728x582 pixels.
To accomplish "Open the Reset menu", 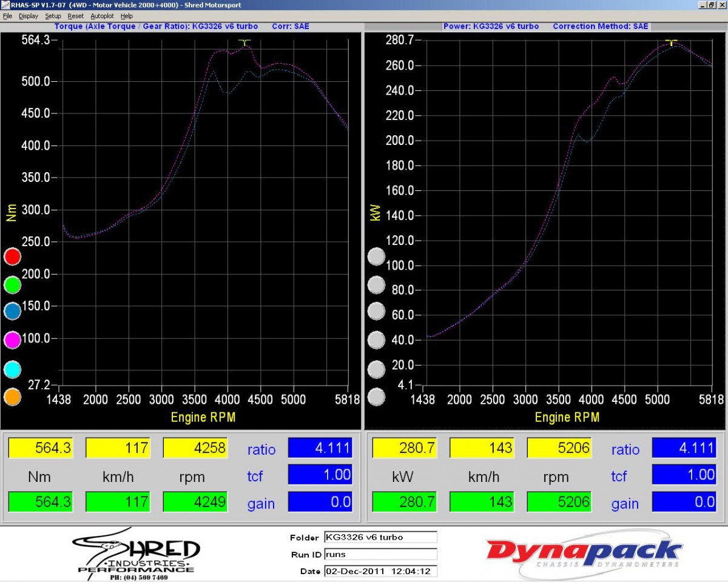I will point(76,16).
